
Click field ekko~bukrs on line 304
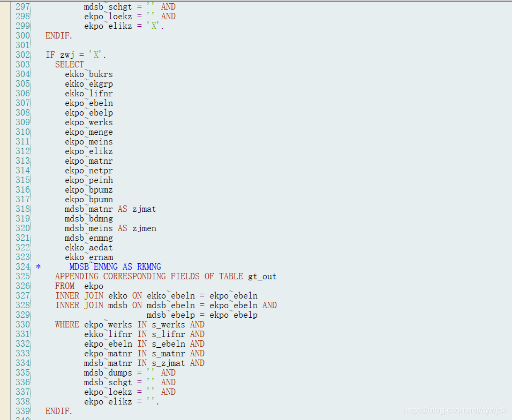click(x=89, y=74)
